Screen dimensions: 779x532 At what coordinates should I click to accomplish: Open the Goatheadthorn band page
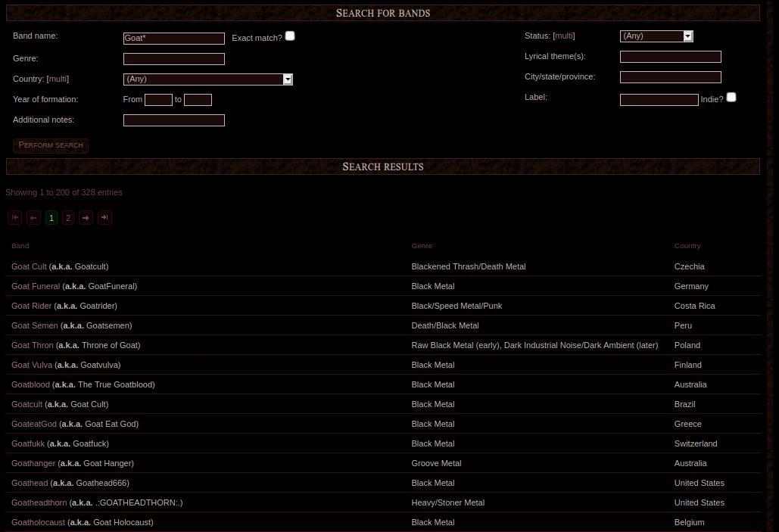coord(39,502)
